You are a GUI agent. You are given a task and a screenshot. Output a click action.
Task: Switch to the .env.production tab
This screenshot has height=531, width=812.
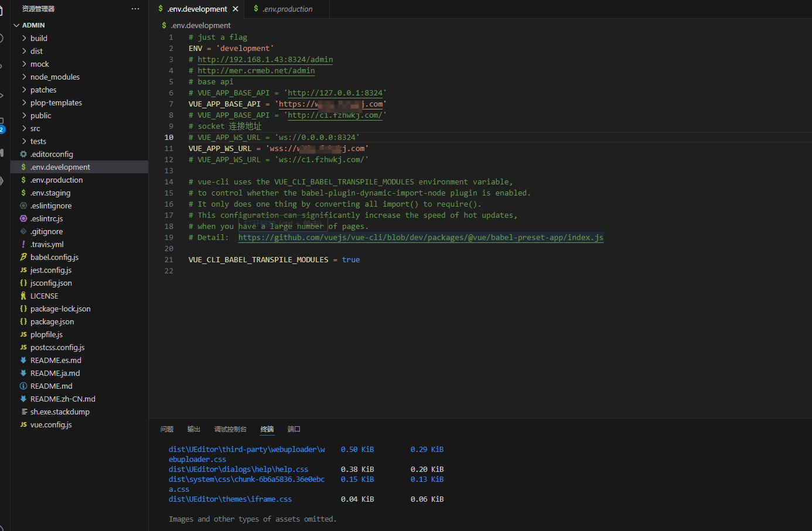click(287, 9)
